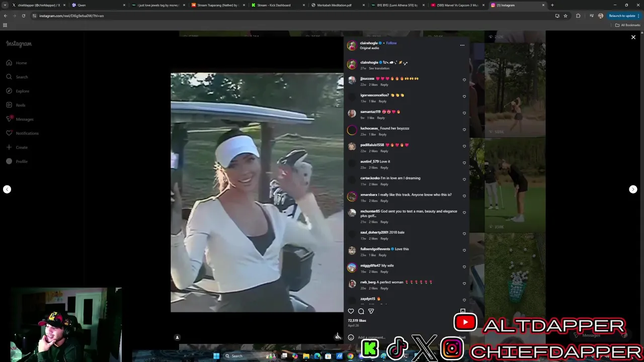Open Reels in sidebar

point(16,105)
